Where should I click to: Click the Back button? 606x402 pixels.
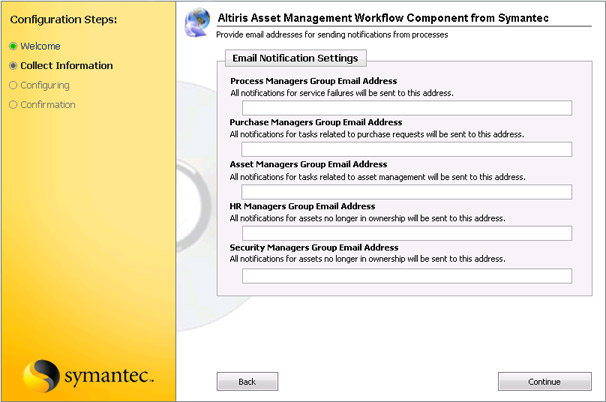click(247, 382)
